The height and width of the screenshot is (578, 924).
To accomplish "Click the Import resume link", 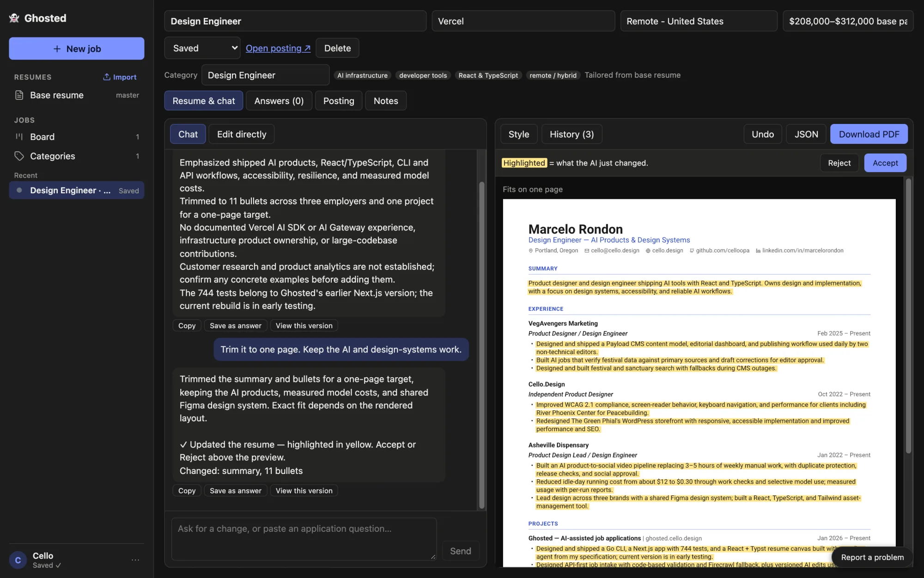I will (x=120, y=77).
